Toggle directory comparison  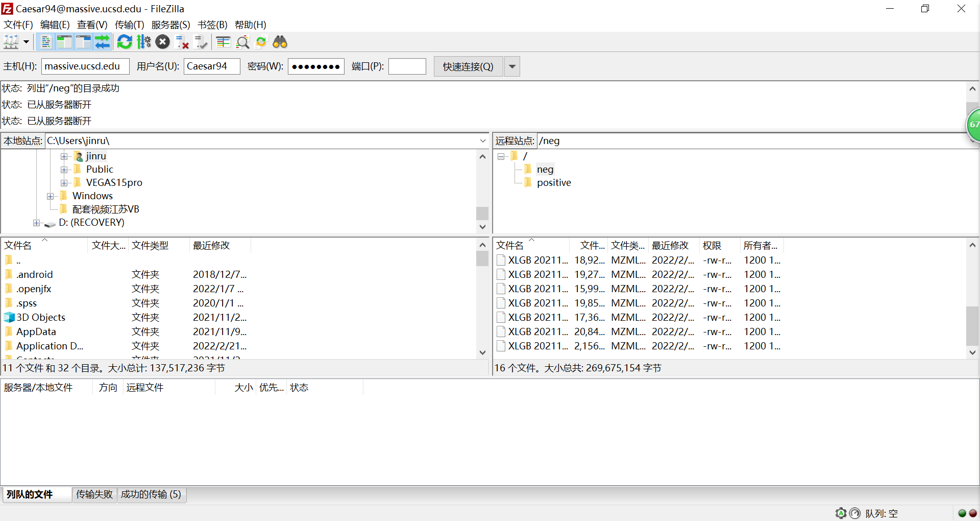pyautogui.click(x=242, y=42)
